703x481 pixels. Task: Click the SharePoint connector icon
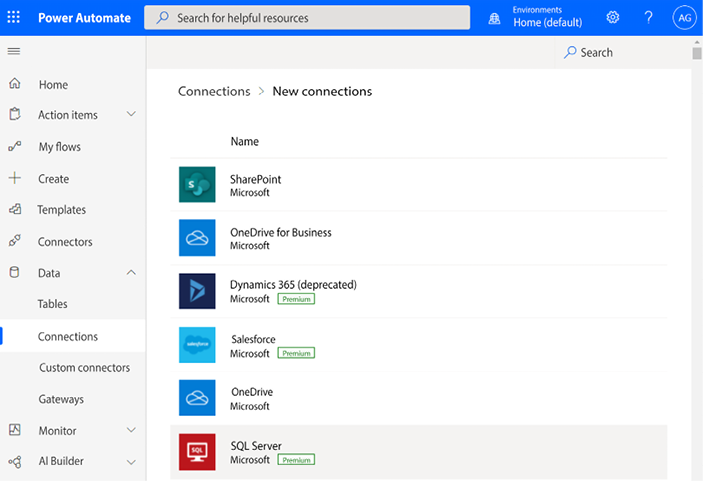[x=197, y=184]
